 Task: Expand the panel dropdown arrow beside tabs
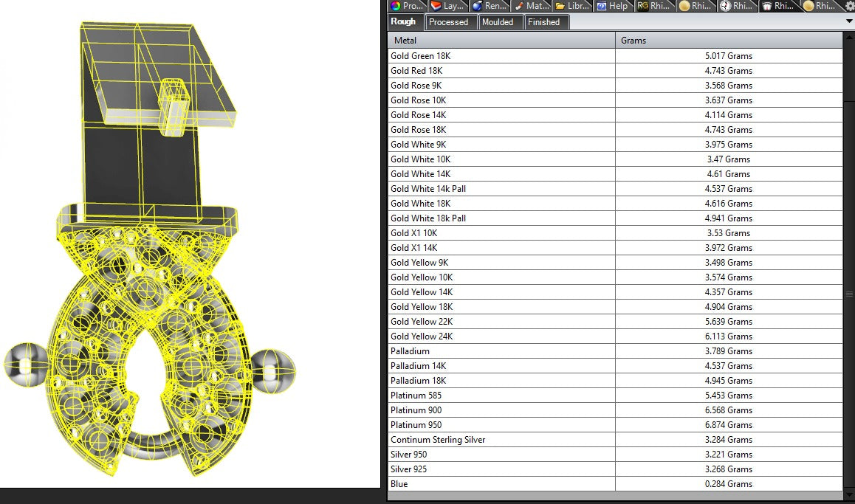849,21
